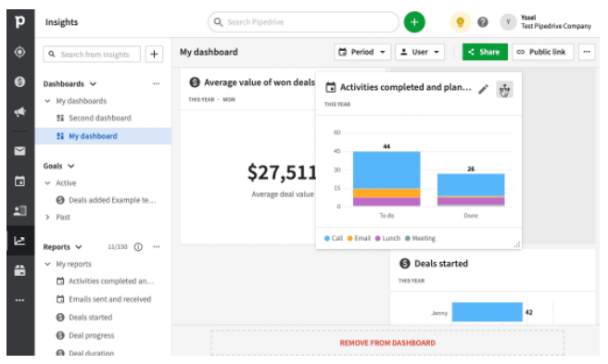Toggle the Email legend item

point(359,238)
